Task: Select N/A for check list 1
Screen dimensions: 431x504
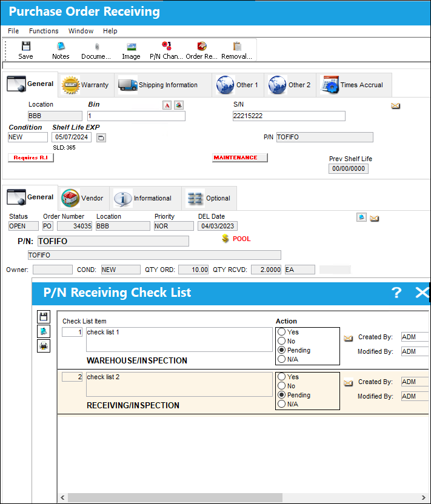Action: coord(281,359)
